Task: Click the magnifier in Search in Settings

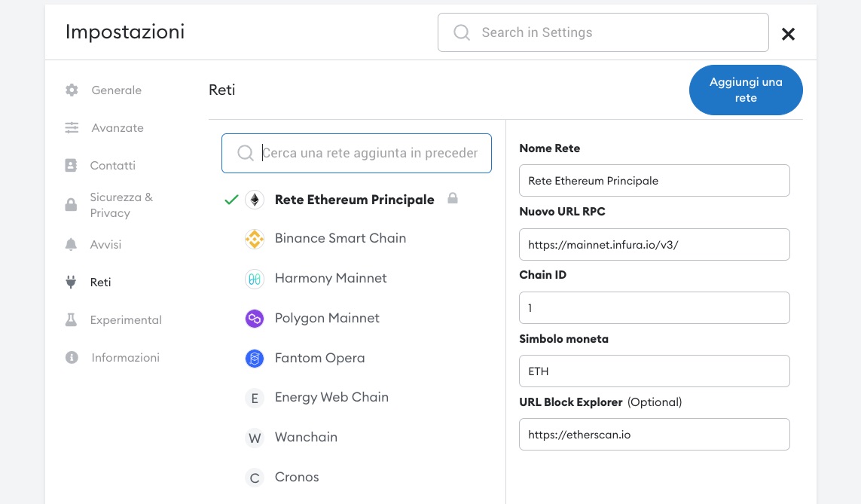Action: coord(462,32)
